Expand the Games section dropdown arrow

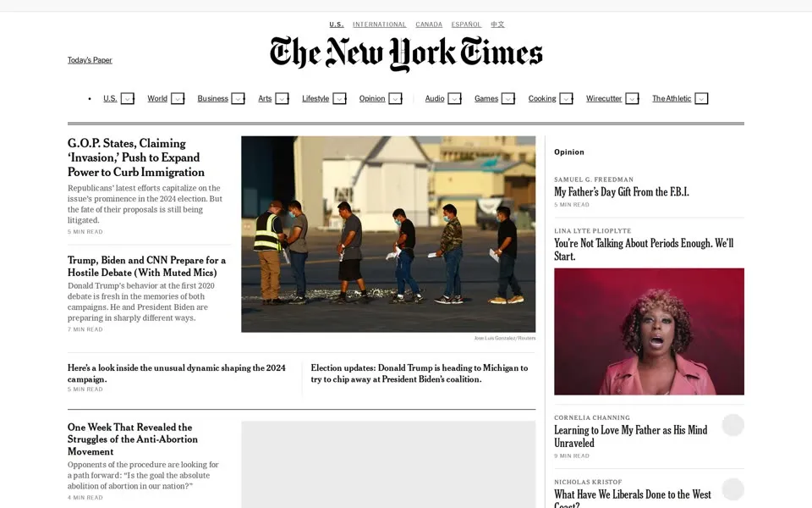508,98
